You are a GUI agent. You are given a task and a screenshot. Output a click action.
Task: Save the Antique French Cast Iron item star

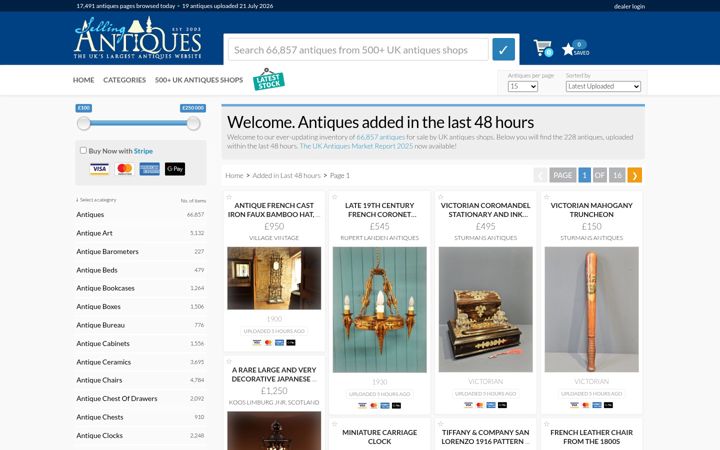(229, 197)
